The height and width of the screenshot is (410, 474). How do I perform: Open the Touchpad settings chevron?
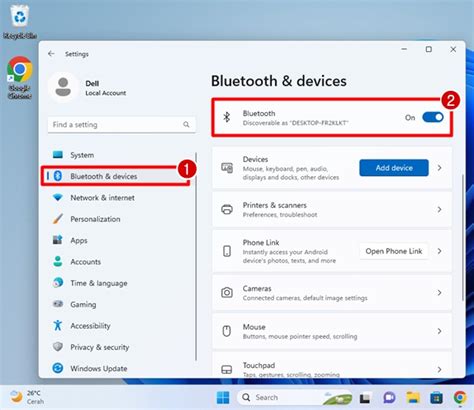[439, 369]
